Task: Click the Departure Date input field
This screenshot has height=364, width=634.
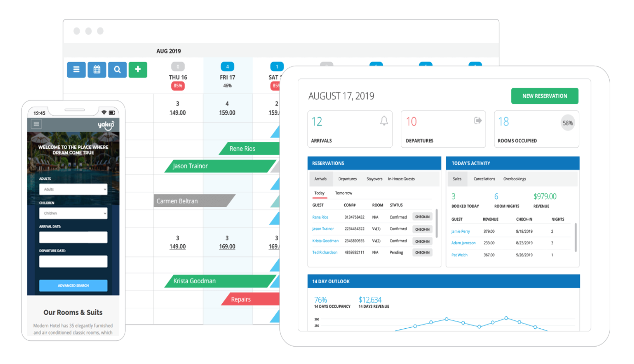Action: (x=73, y=261)
